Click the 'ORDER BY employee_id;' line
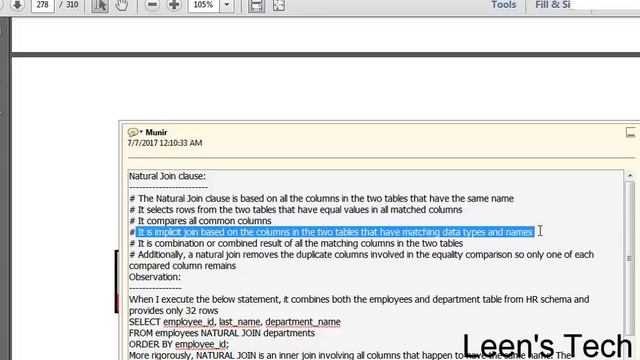Viewport: 640px width, 360px height. point(178,344)
